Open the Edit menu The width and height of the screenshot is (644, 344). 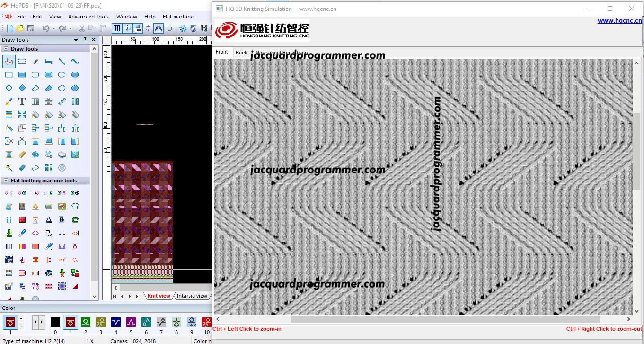tap(37, 17)
